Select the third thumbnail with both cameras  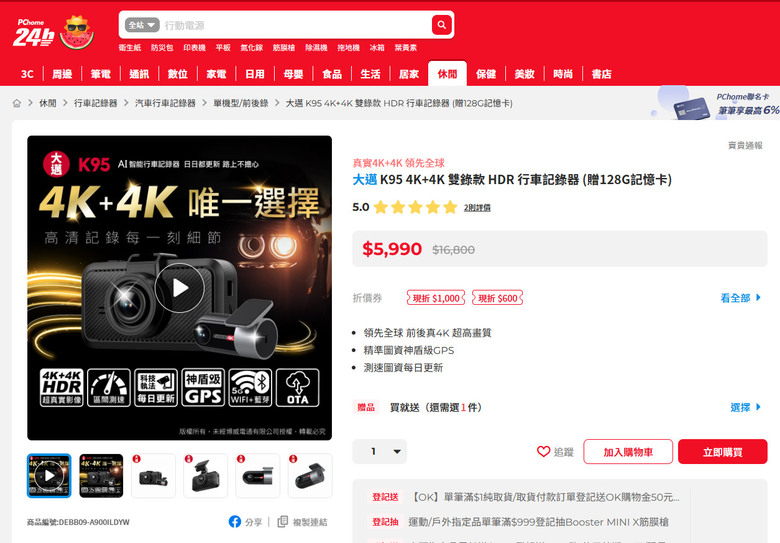tap(153, 476)
